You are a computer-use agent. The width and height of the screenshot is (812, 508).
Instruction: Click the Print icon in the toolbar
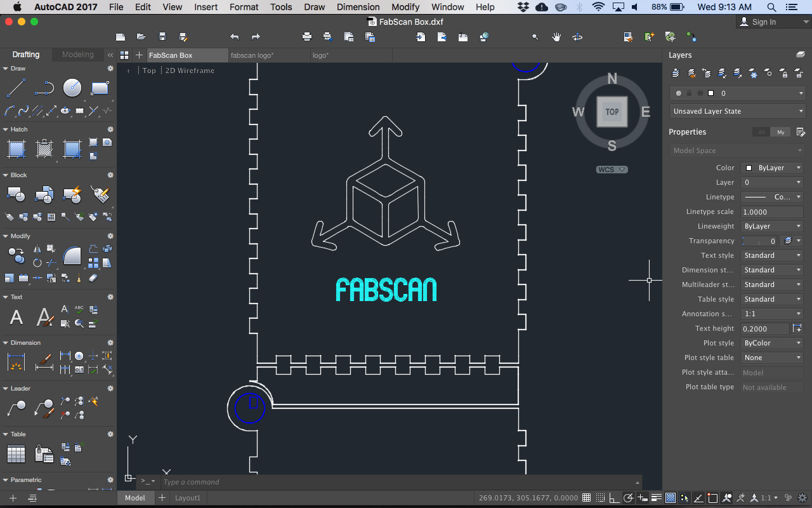coord(306,37)
